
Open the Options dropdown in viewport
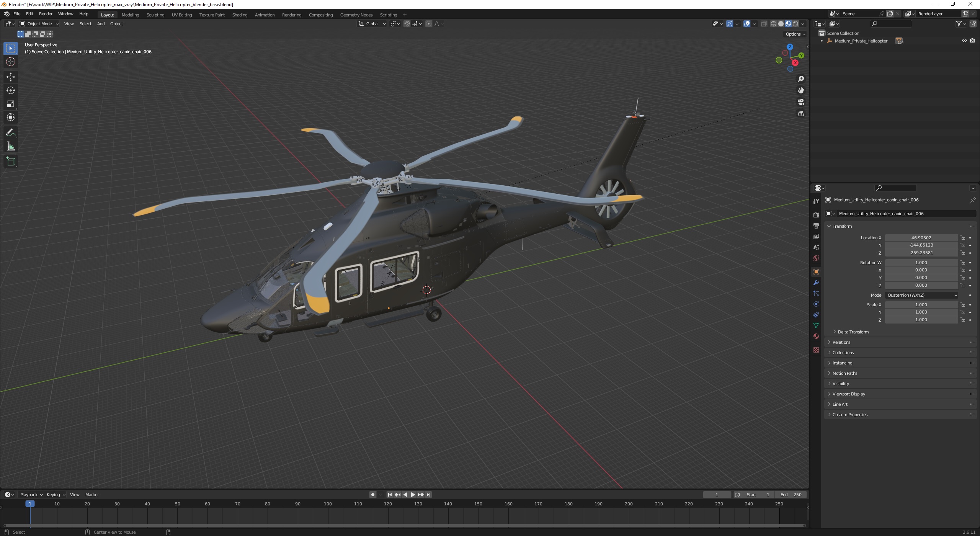tap(795, 34)
